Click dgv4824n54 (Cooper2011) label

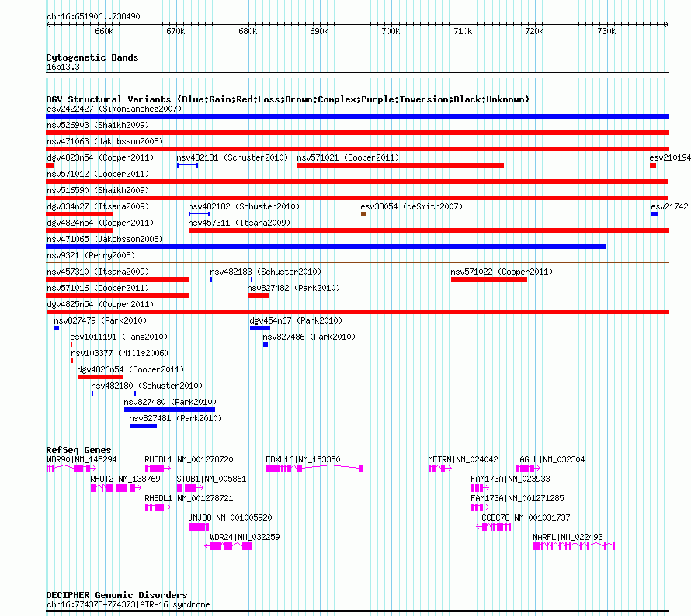pyautogui.click(x=100, y=223)
